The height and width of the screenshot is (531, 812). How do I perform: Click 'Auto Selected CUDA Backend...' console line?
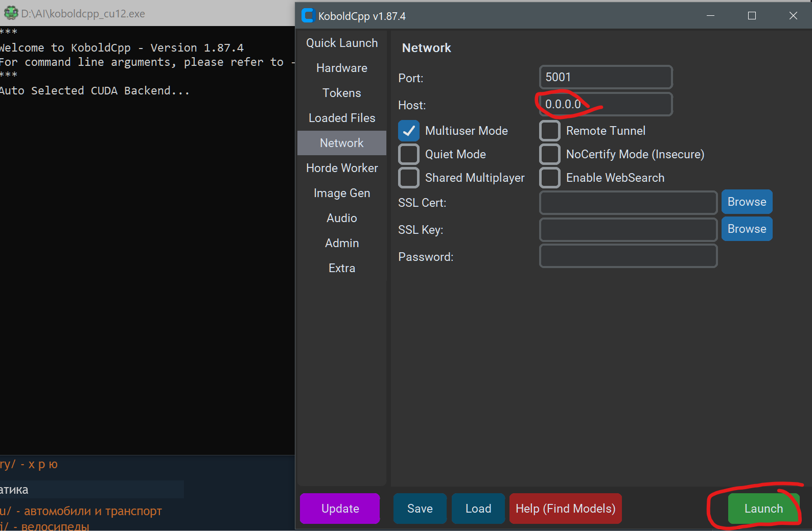click(95, 90)
